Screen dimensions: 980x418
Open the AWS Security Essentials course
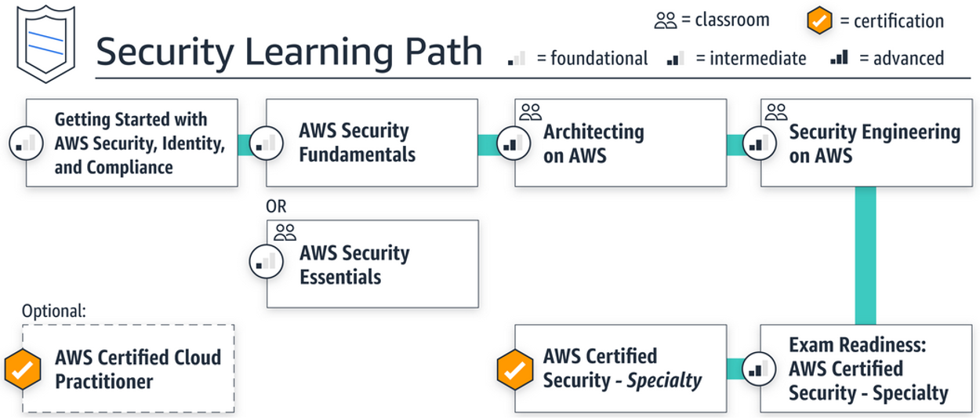(372, 264)
